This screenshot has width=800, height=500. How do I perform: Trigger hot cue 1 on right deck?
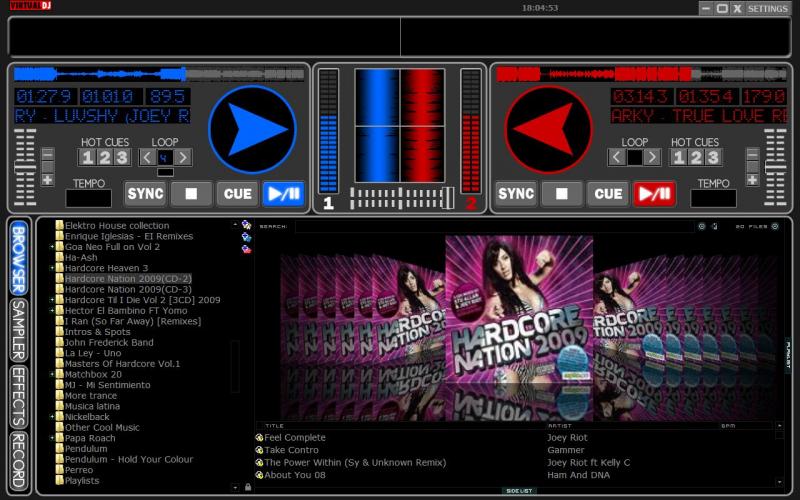tap(679, 157)
